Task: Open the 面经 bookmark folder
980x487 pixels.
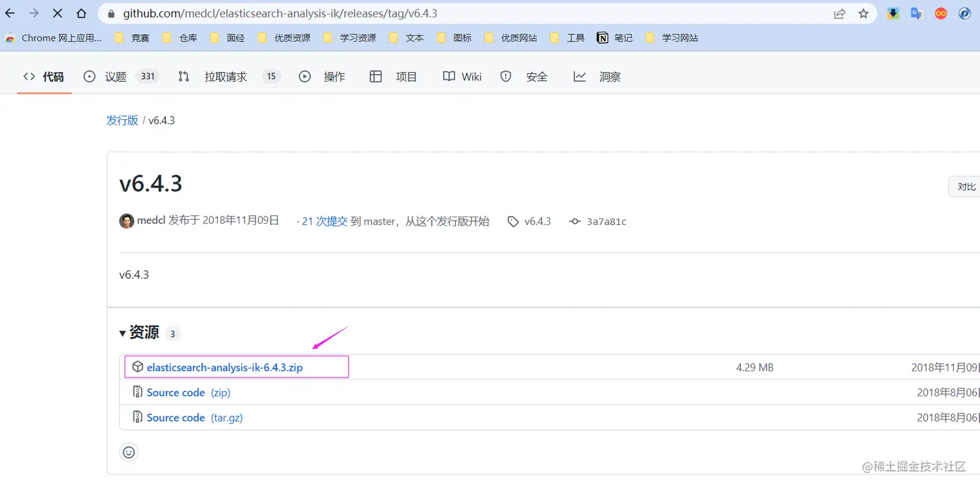Action: point(227,38)
